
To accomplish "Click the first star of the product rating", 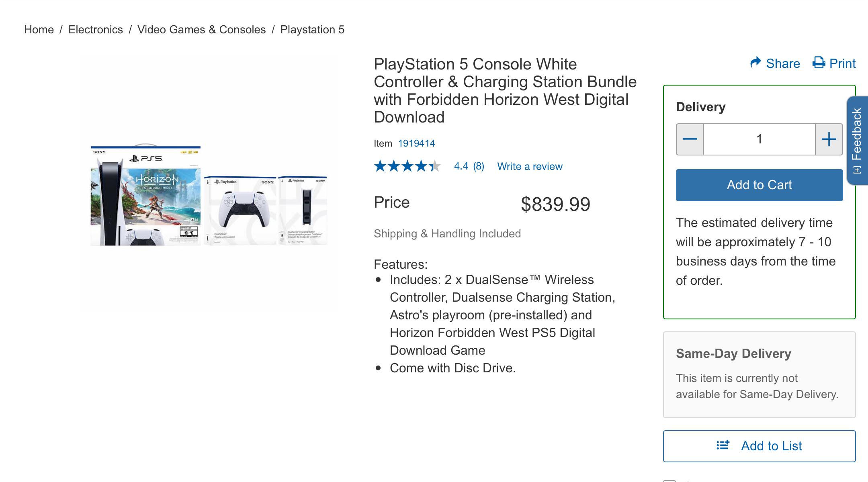I will [x=380, y=165].
